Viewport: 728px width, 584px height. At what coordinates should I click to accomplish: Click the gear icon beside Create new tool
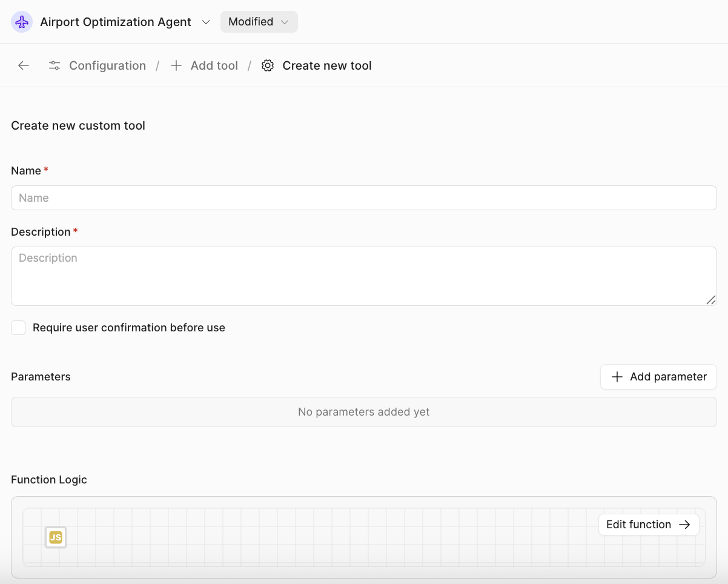(x=267, y=65)
